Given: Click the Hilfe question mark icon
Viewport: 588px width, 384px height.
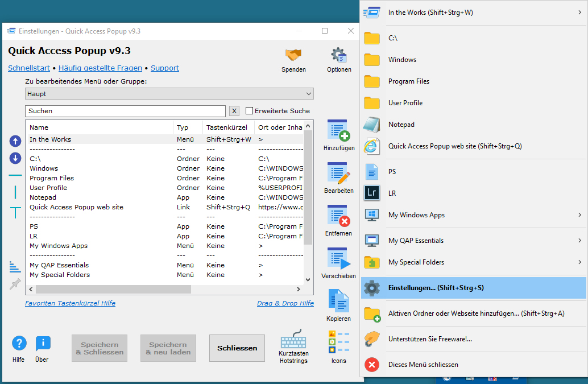Looking at the screenshot, I should 19,343.
